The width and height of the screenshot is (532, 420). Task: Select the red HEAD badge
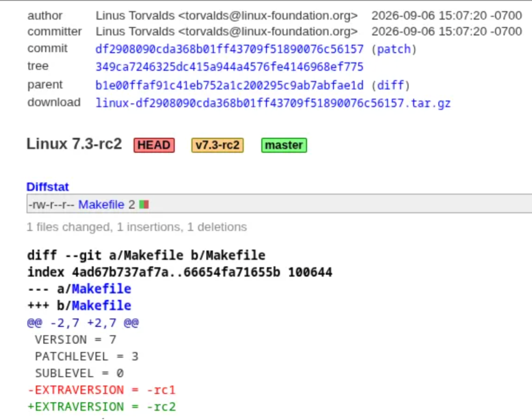coord(154,145)
